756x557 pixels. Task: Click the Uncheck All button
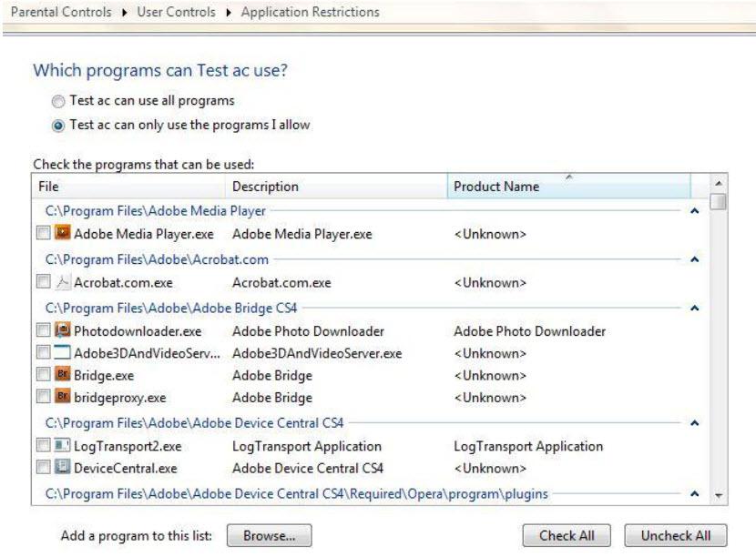tap(676, 536)
